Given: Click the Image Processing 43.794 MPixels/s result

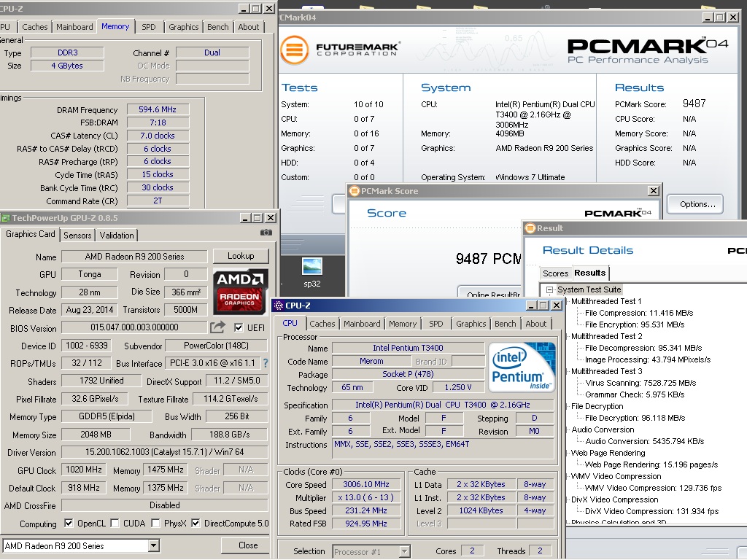Looking at the screenshot, I should [x=648, y=359].
